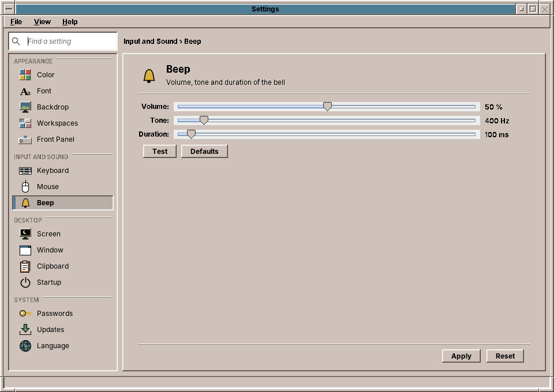Open the Clipboard icon
The height and width of the screenshot is (392, 554).
point(25,266)
